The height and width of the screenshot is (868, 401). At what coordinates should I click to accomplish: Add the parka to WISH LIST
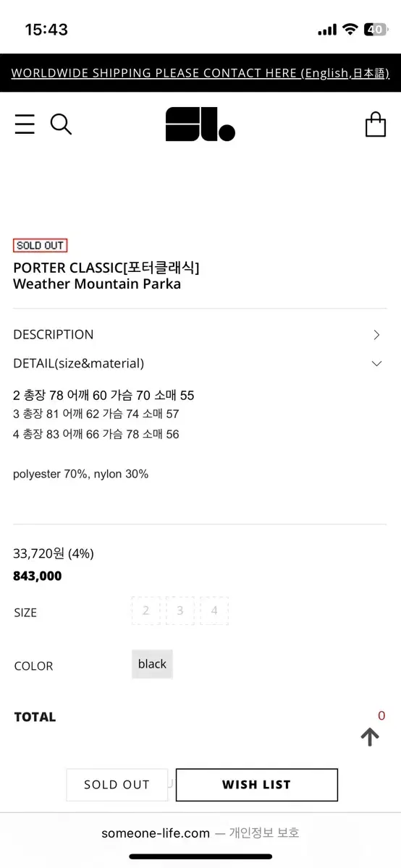257,785
